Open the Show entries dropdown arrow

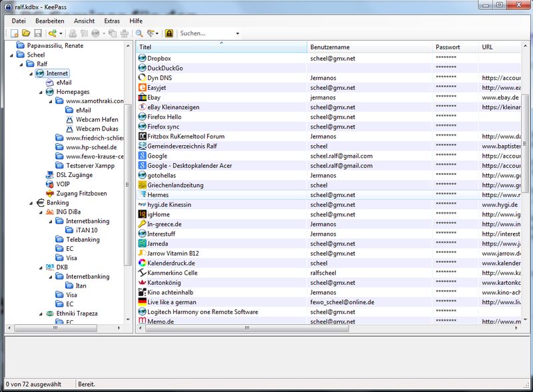(157, 34)
